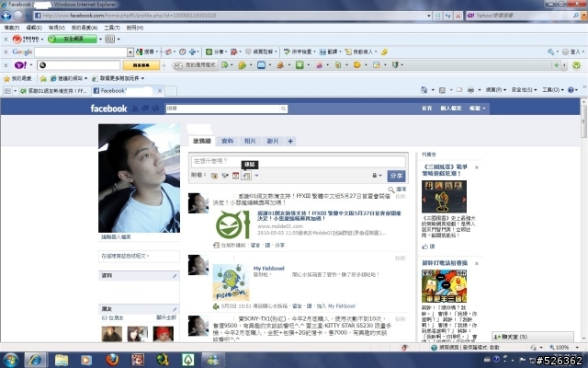The height and width of the screenshot is (368, 588).
Task: Open the Google toolbar search box dropdown
Action: [130, 52]
